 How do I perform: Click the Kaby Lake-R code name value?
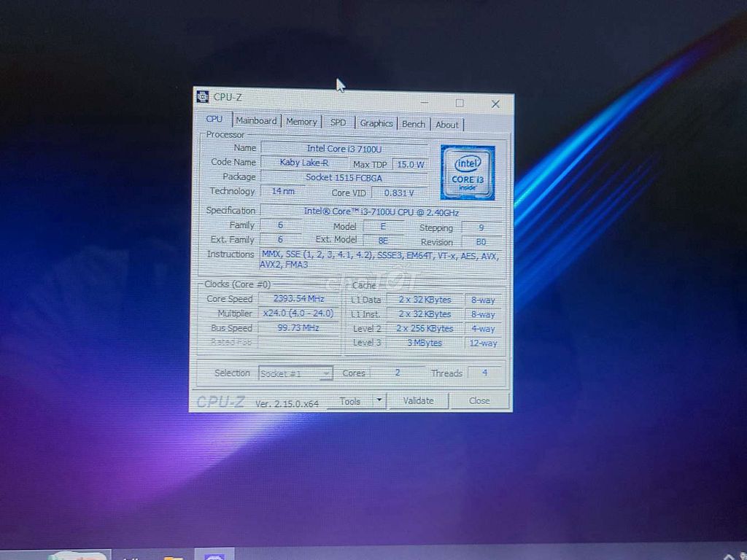tap(304, 163)
